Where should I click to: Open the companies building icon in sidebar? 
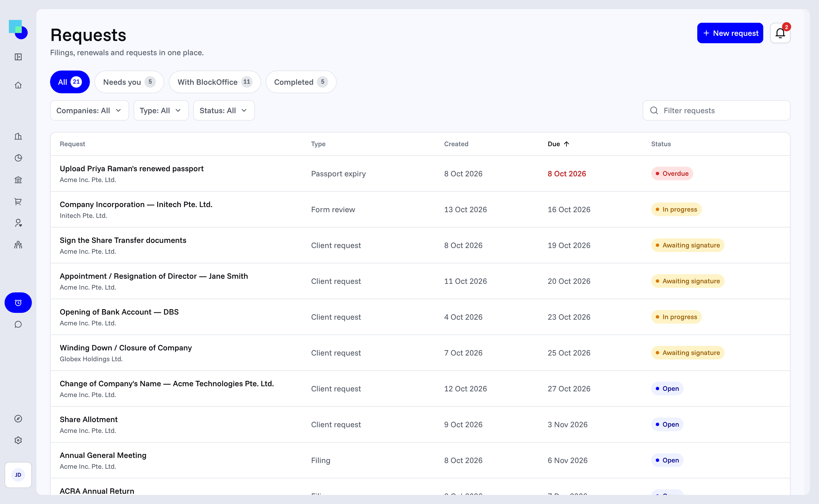(18, 136)
